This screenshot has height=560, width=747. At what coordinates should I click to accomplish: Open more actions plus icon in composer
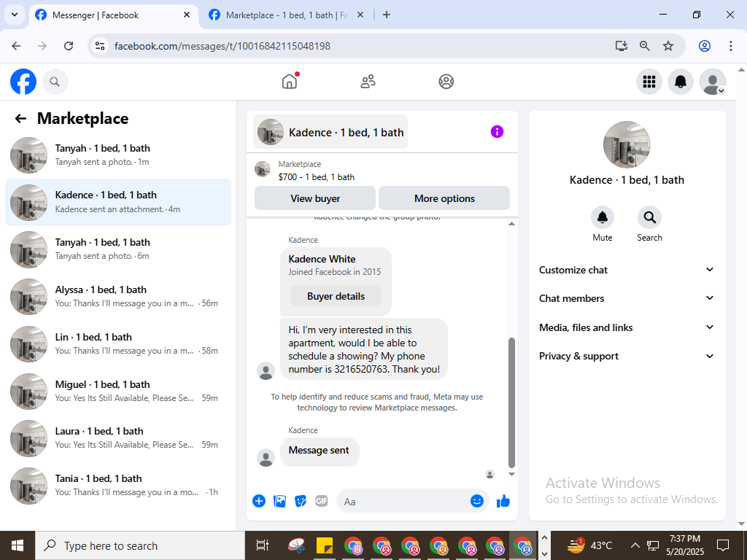click(259, 501)
